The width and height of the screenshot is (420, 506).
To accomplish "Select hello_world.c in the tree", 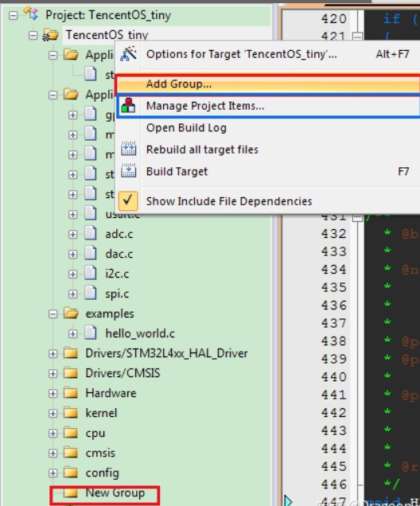I will coord(140,333).
